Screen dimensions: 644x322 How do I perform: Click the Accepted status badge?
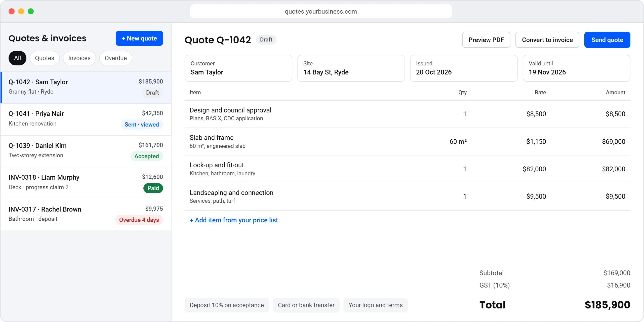(147, 156)
